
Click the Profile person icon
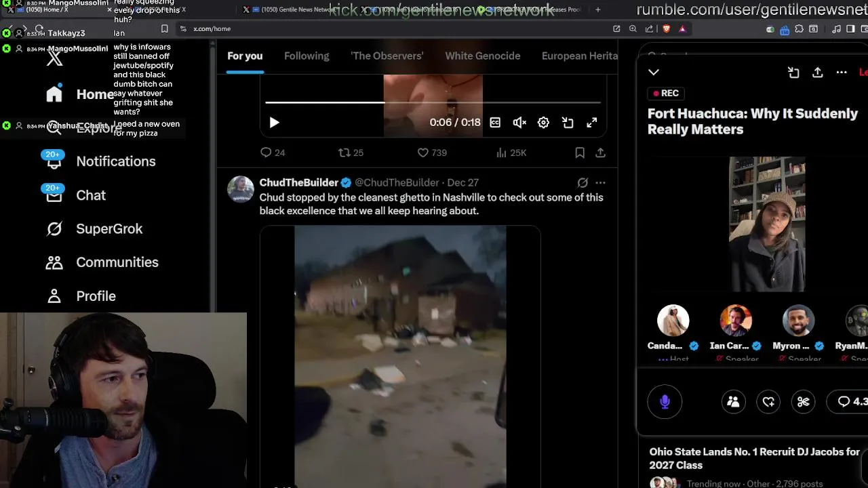(x=54, y=296)
